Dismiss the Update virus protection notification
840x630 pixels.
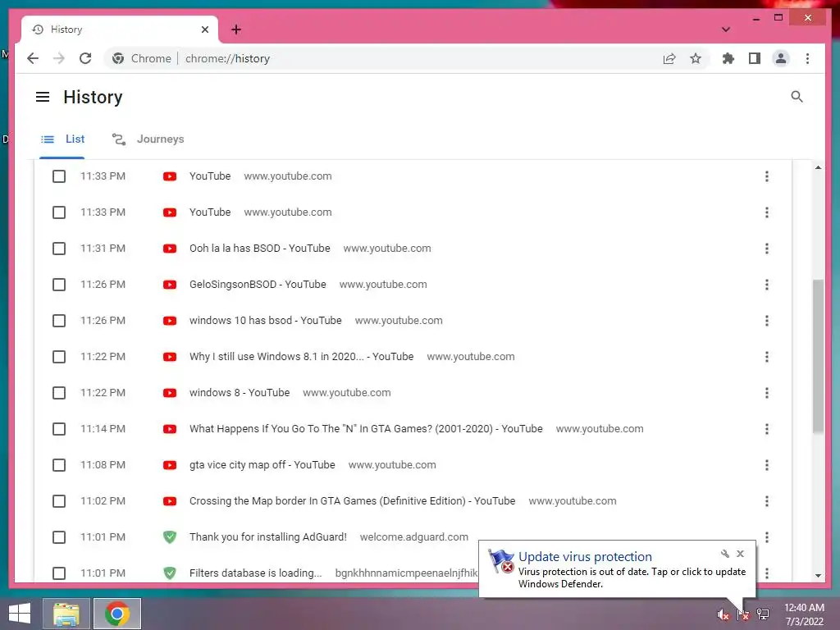(x=741, y=554)
